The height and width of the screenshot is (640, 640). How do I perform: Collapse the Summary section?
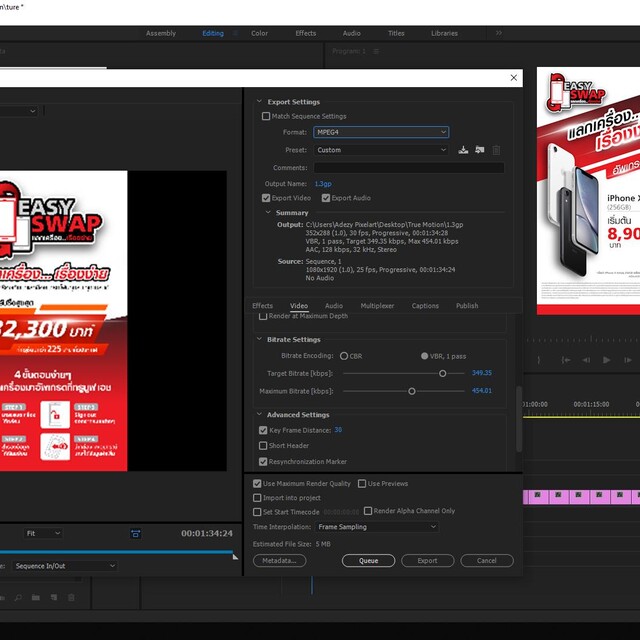(268, 212)
